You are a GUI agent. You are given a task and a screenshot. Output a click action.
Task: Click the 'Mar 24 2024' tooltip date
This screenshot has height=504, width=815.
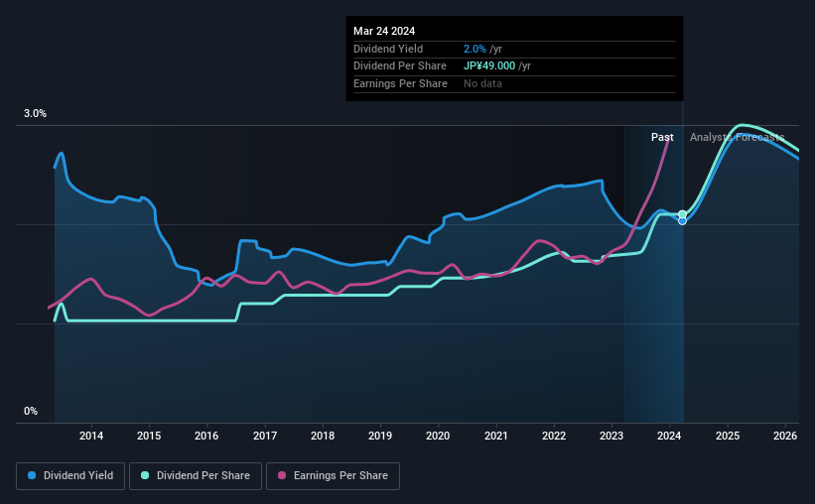384,31
